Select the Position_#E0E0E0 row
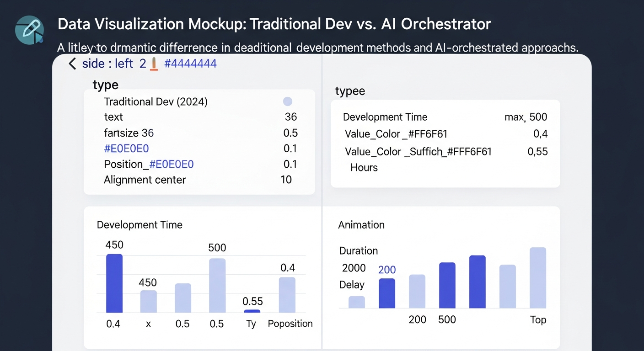Viewport: 644px width, 351px height. click(x=149, y=164)
